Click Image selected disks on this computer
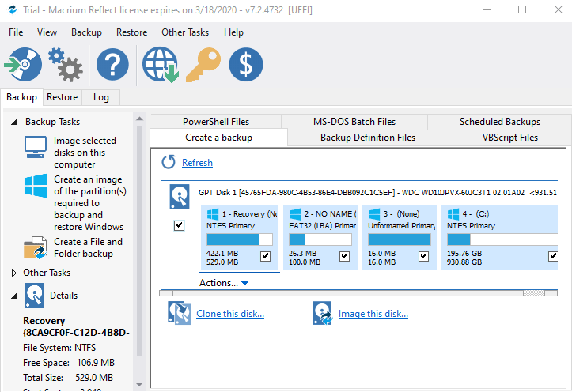This screenshot has height=392, width=572. (85, 153)
